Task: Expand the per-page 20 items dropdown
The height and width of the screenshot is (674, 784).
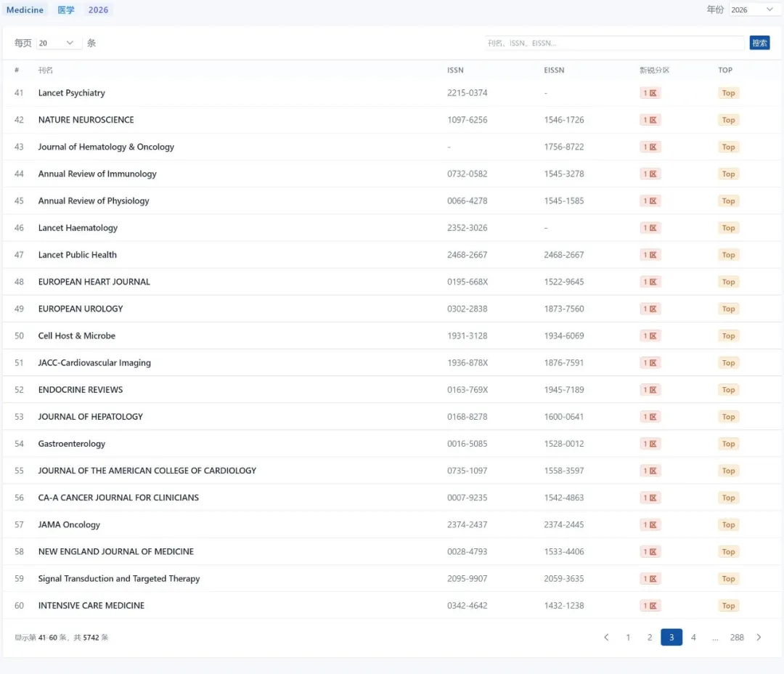Action: pyautogui.click(x=57, y=43)
